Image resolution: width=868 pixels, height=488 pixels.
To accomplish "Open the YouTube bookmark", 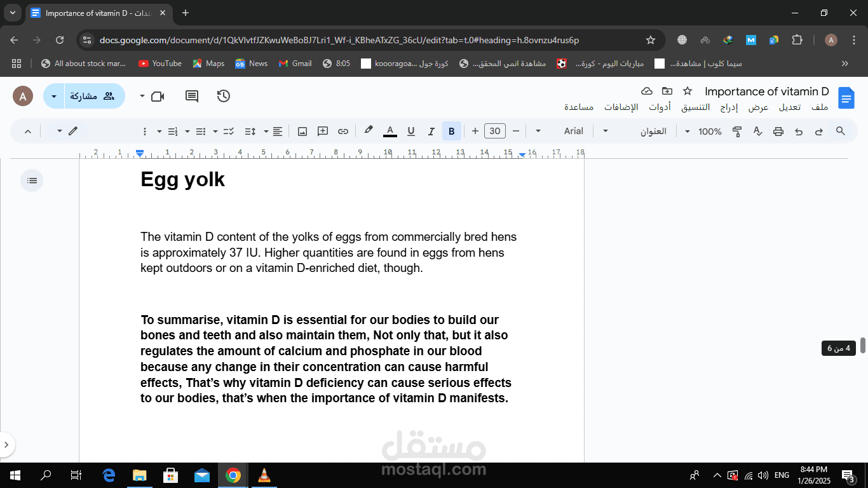I will pos(160,64).
